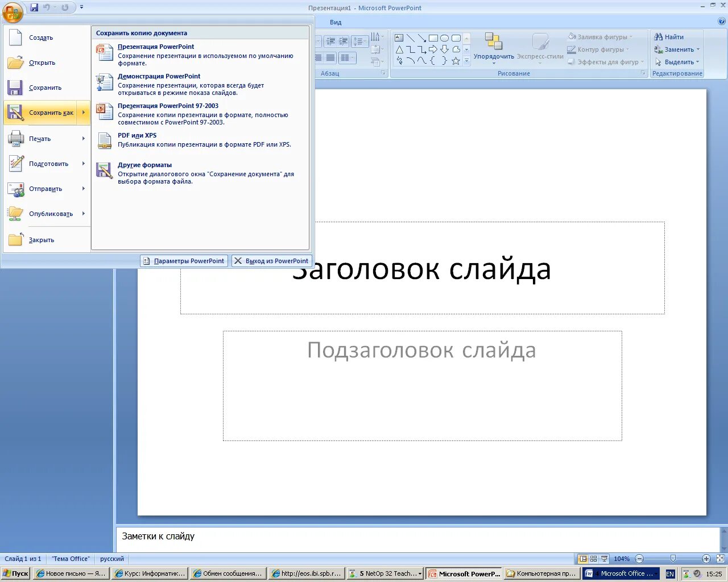Expand the Опубликовать submenu arrow
This screenshot has width=728, height=582.
pos(84,214)
